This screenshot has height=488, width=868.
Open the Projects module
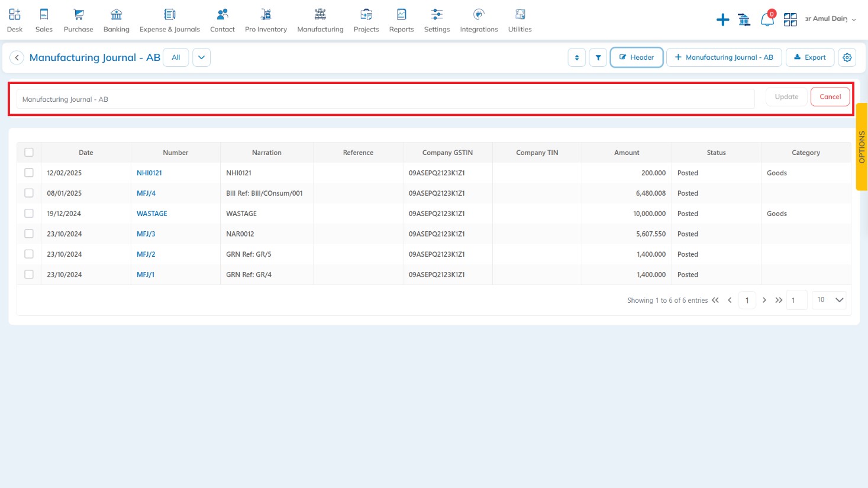coord(366,20)
